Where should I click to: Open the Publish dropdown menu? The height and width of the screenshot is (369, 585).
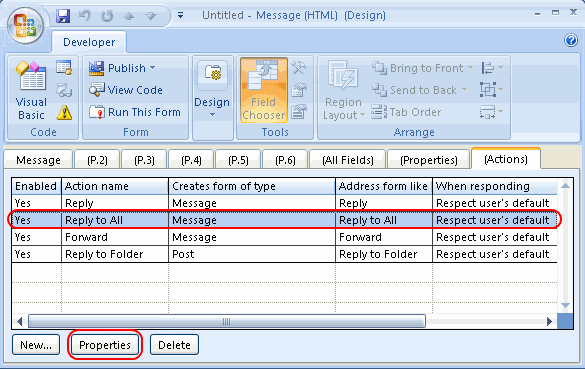tap(122, 68)
